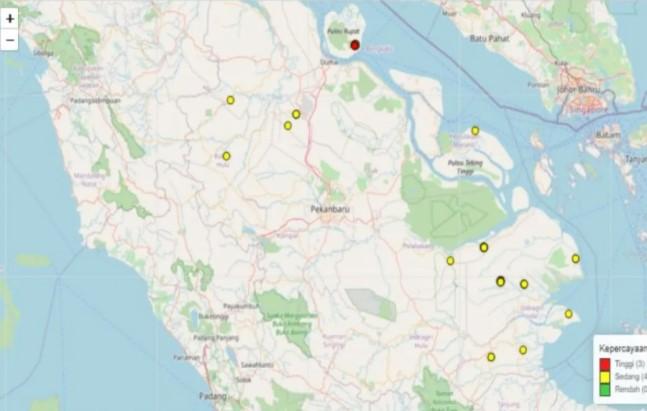Select the yellow marker nearest the Tinggi legend swatch

tap(569, 314)
